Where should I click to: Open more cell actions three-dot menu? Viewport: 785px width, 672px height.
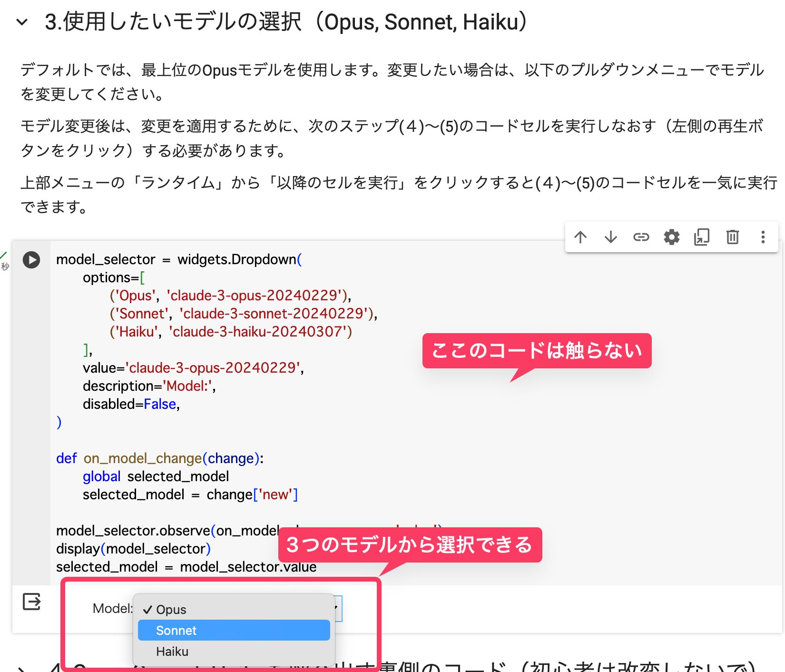pyautogui.click(x=763, y=237)
